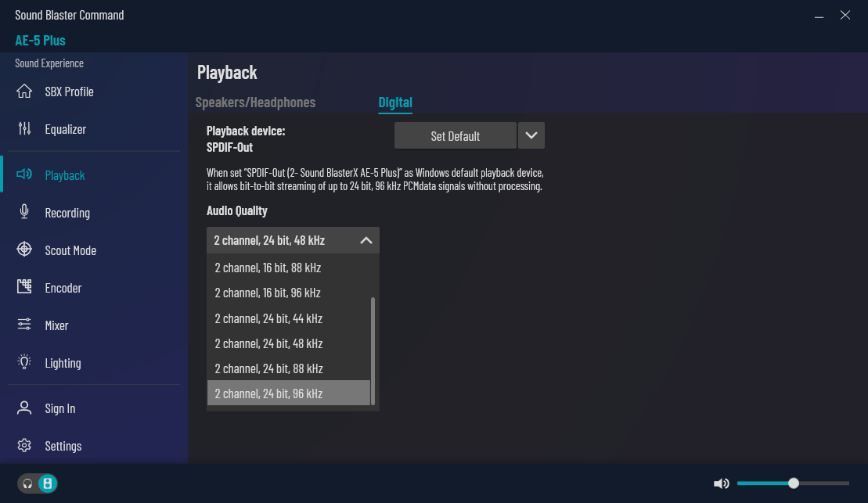Click the Recording microphone icon
This screenshot has height=503, width=868.
click(x=24, y=212)
